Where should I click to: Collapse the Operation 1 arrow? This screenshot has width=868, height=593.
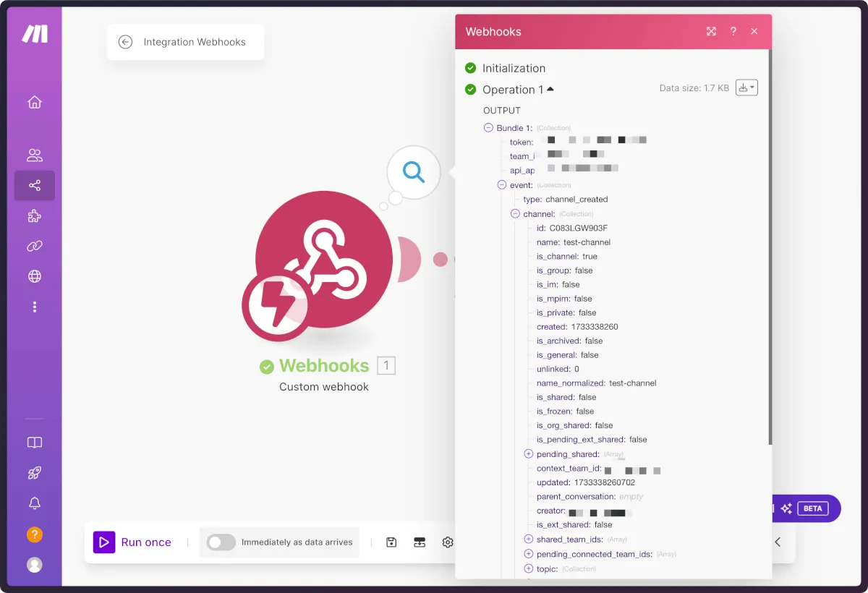tap(550, 89)
